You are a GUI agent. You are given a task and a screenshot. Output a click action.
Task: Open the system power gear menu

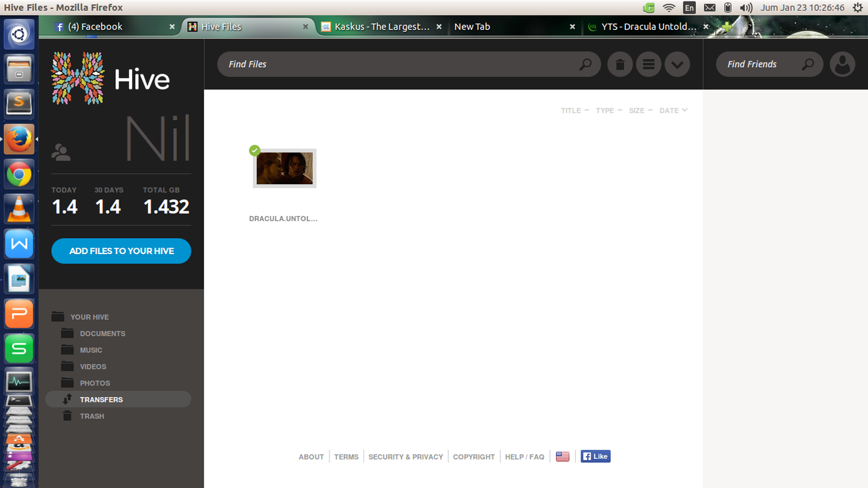[x=857, y=8]
